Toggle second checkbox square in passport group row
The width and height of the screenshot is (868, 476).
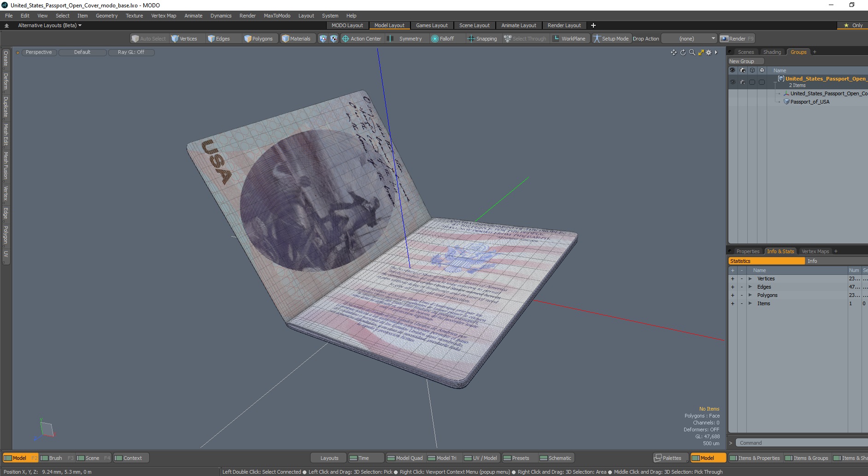point(762,82)
